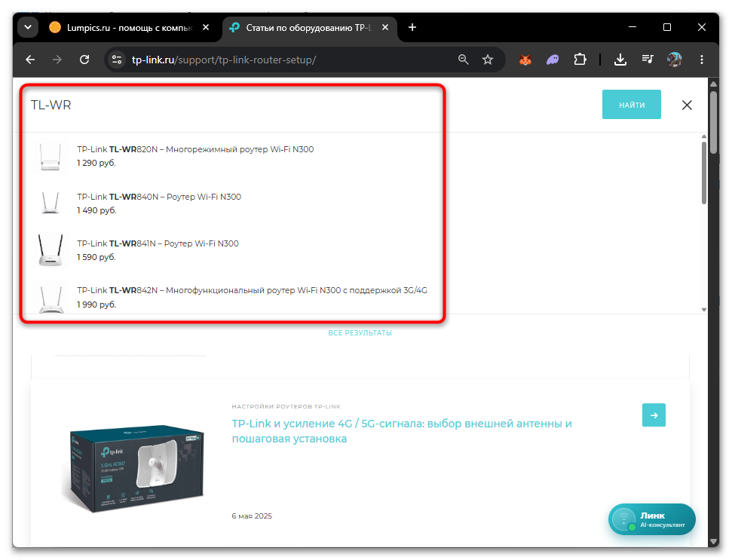Close the search panel with the X
The height and width of the screenshot is (560, 732).
tap(687, 105)
